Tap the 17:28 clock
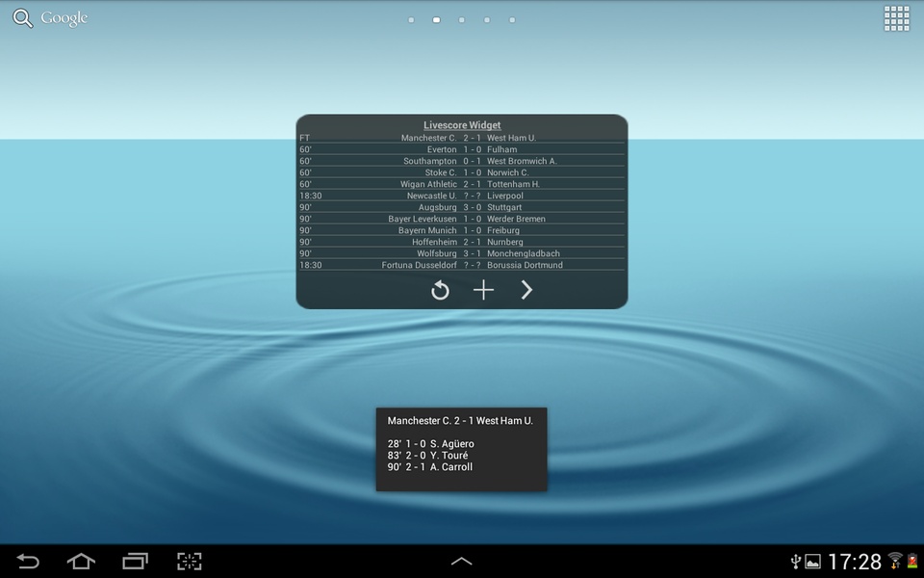This screenshot has width=924, height=578. click(x=855, y=562)
